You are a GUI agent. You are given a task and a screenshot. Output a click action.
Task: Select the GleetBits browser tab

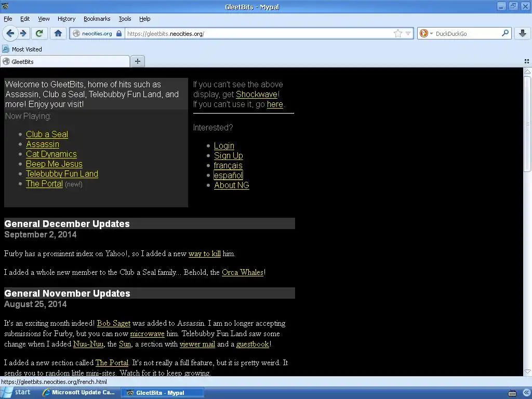[65, 61]
